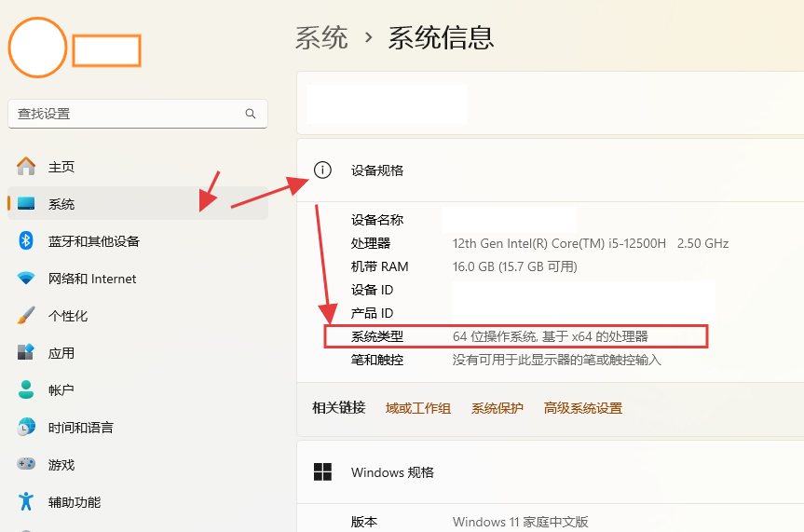Click the apps icon beside 应用
Screen dimensions: 804x532
pyautogui.click(x=26, y=352)
